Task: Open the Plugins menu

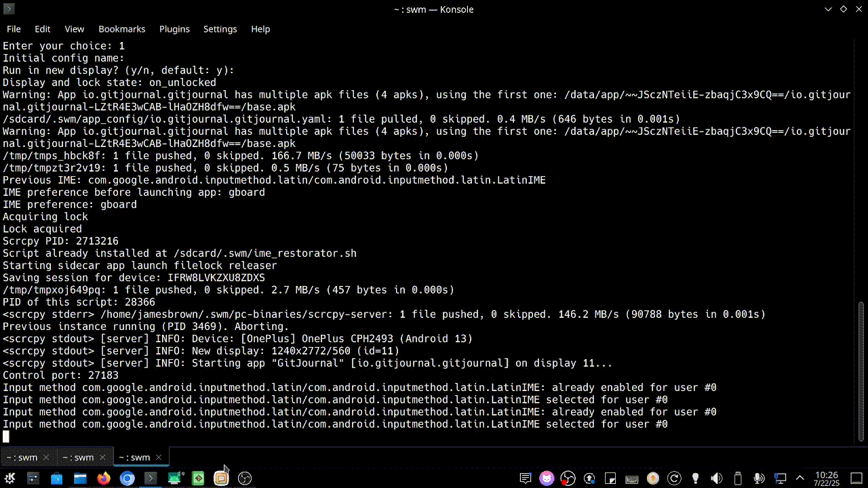Action: [174, 29]
